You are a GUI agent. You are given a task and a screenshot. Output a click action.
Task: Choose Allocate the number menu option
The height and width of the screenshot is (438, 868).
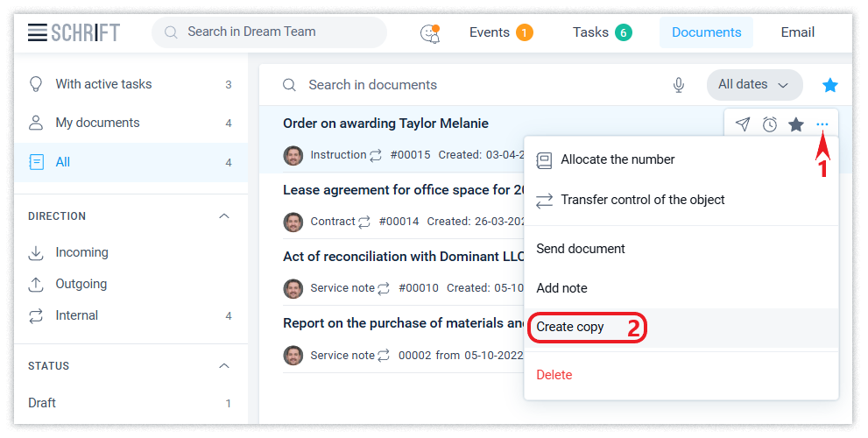617,159
